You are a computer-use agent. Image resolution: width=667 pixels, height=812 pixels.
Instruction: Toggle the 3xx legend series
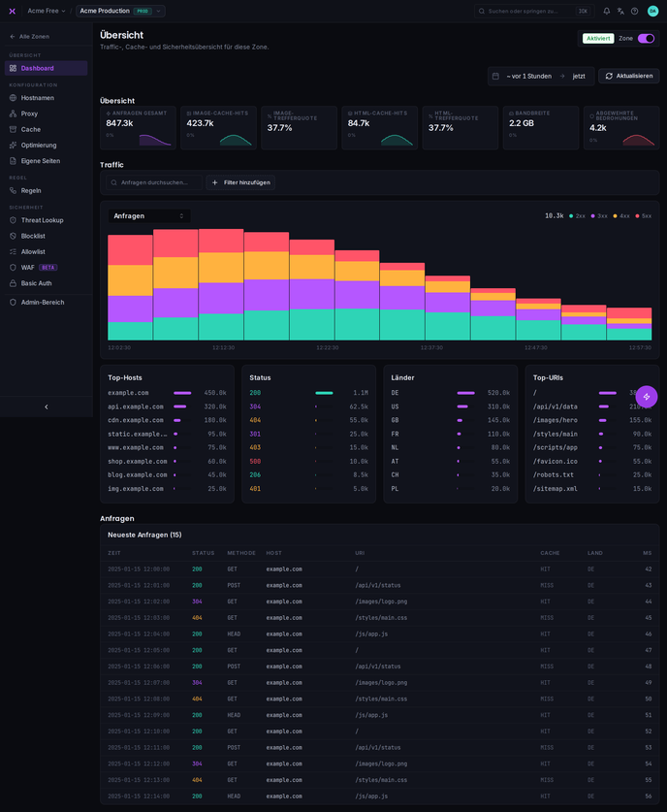(599, 216)
